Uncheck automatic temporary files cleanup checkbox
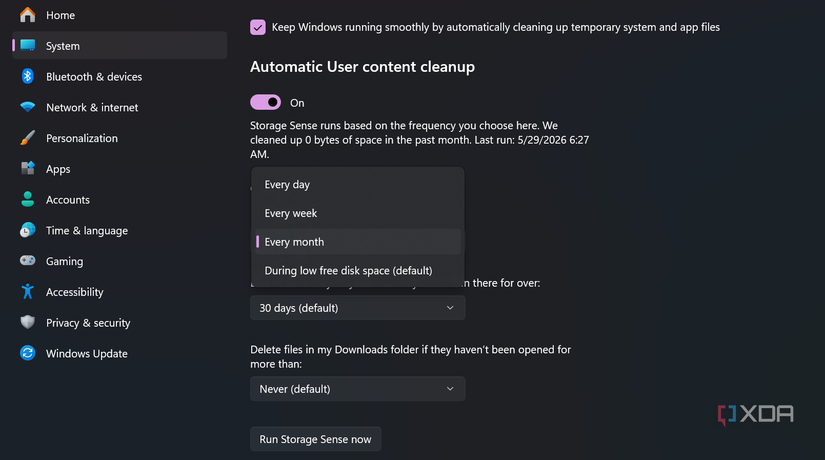This screenshot has width=825, height=460. [x=258, y=27]
